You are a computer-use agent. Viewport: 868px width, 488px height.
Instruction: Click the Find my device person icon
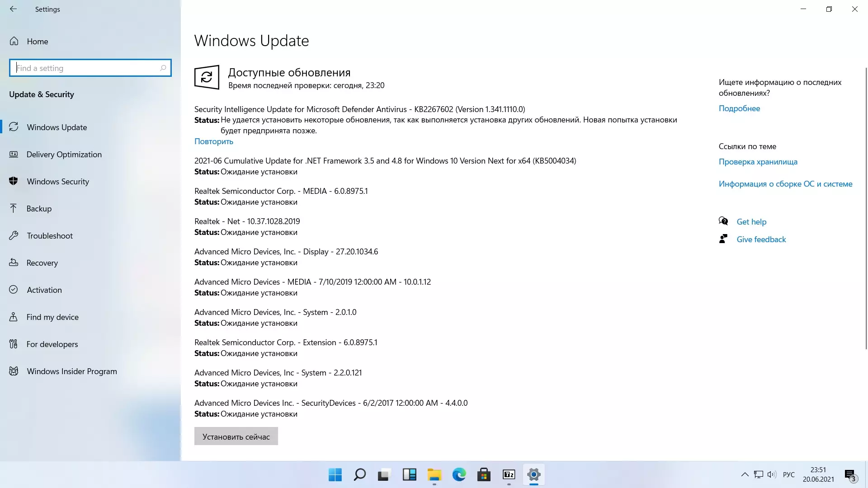(14, 317)
